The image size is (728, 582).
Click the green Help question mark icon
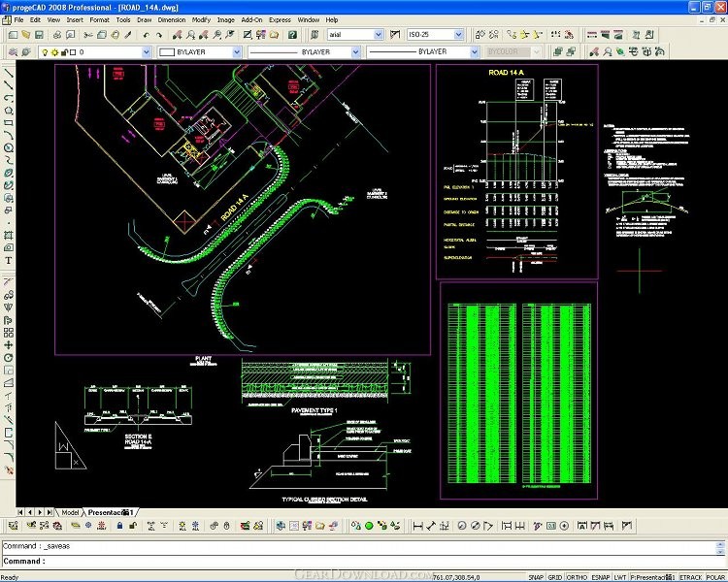292,35
